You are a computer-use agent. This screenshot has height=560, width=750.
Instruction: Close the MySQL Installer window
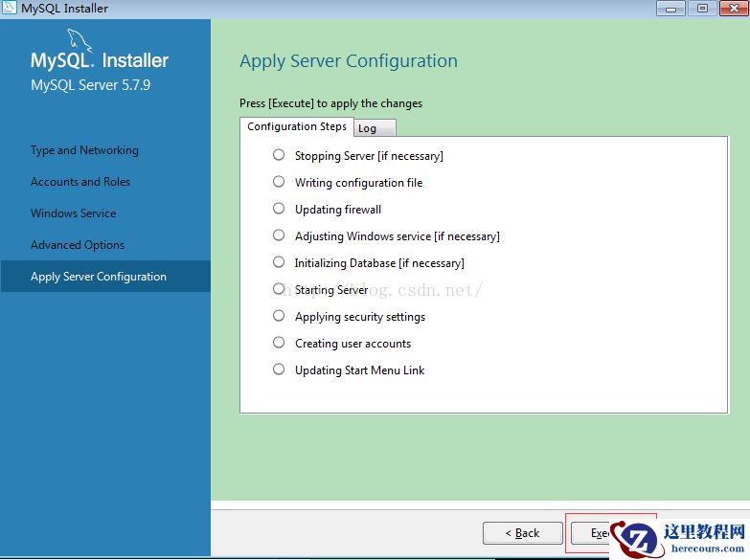[x=734, y=8]
